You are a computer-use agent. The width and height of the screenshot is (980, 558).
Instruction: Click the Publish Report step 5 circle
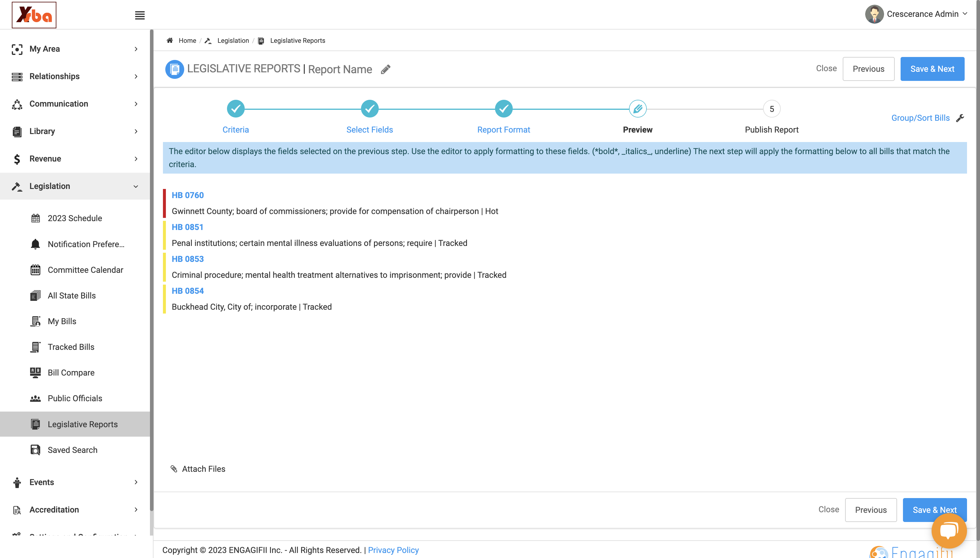772,109
